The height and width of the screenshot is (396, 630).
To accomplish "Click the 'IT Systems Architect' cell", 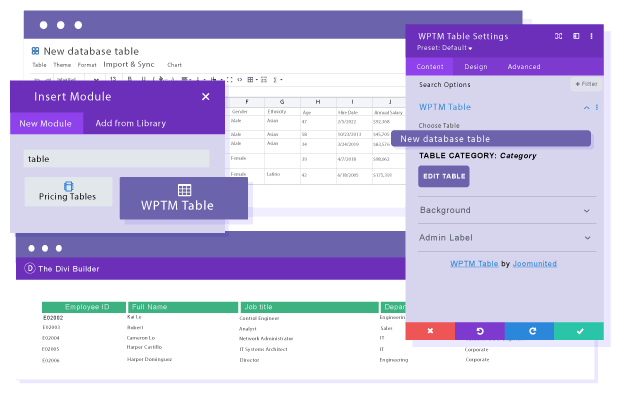I will click(264, 349).
